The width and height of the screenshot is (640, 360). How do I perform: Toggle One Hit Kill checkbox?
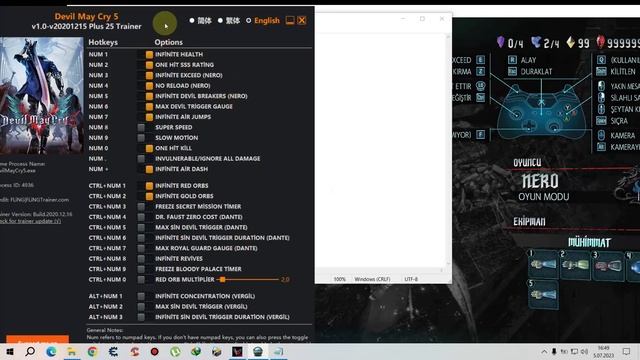pyautogui.click(x=149, y=148)
